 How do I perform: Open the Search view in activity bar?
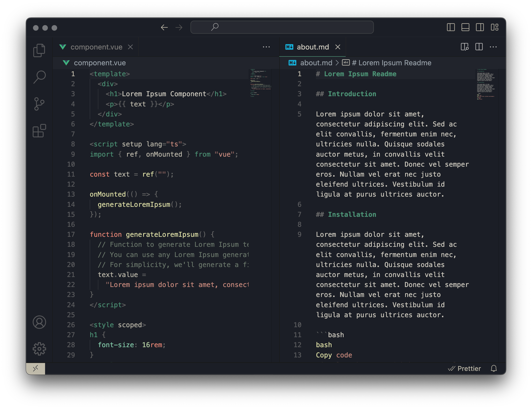pos(39,77)
